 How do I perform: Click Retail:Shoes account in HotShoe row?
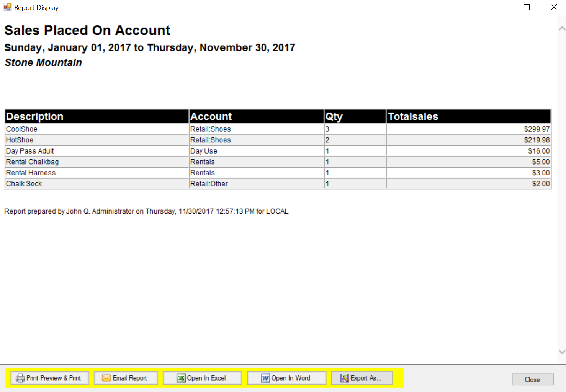tap(257, 140)
